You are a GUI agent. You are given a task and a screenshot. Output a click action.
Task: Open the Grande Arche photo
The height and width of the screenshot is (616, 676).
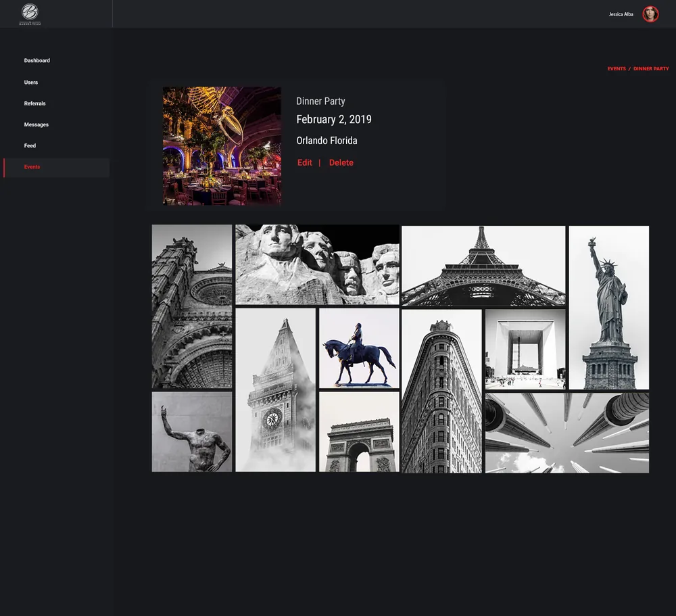click(525, 350)
